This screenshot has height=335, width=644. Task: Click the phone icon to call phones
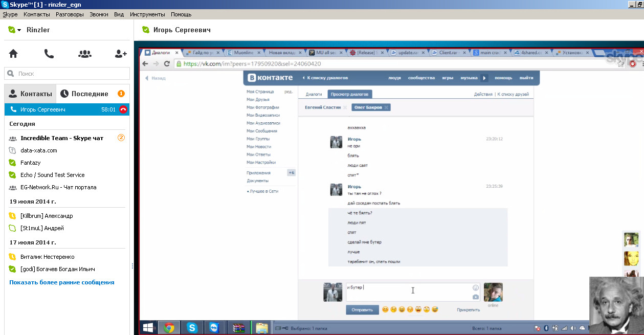(49, 54)
